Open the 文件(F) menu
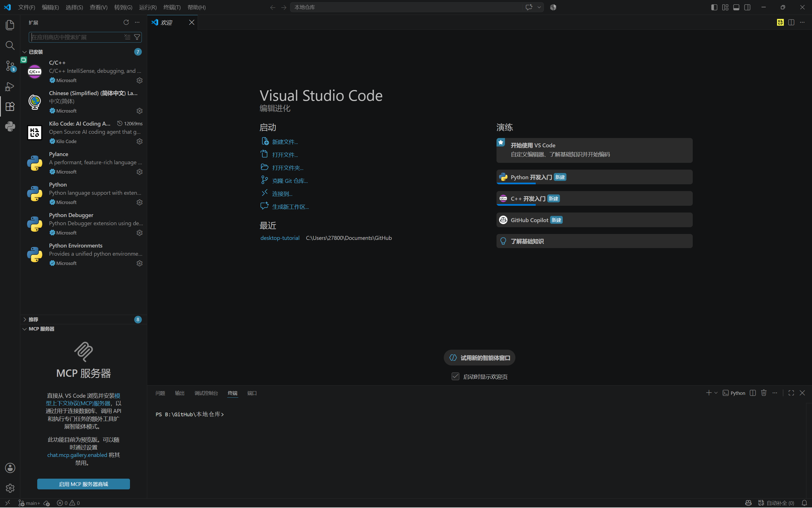The width and height of the screenshot is (812, 508). tap(27, 7)
